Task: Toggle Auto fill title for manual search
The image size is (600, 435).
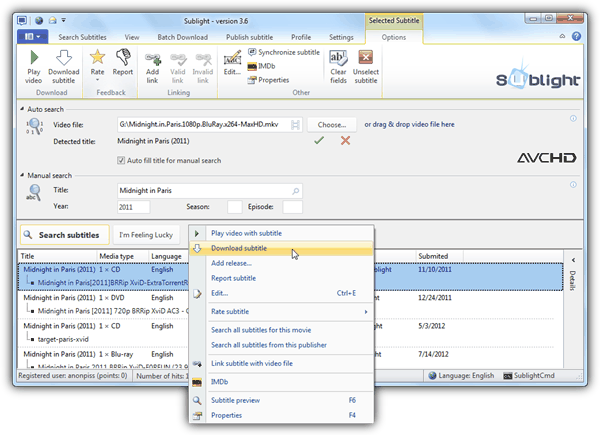Action: (121, 160)
